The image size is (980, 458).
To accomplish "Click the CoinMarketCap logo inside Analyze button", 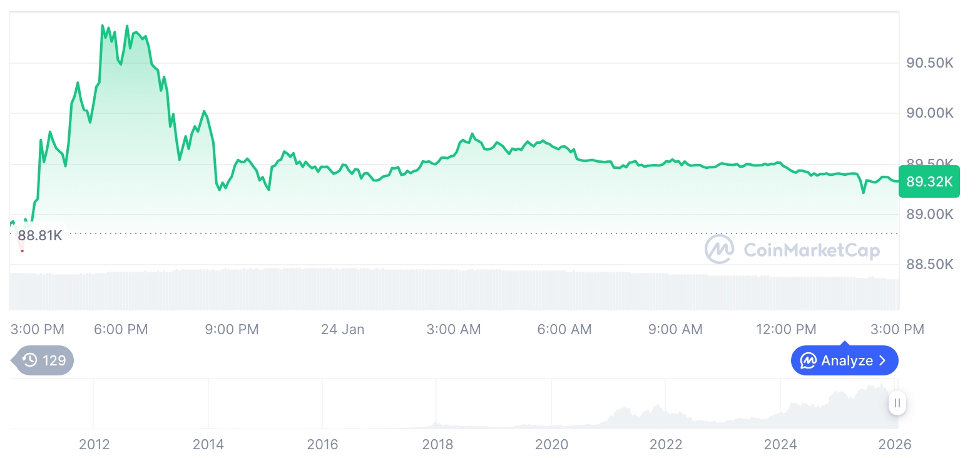I will [x=809, y=360].
